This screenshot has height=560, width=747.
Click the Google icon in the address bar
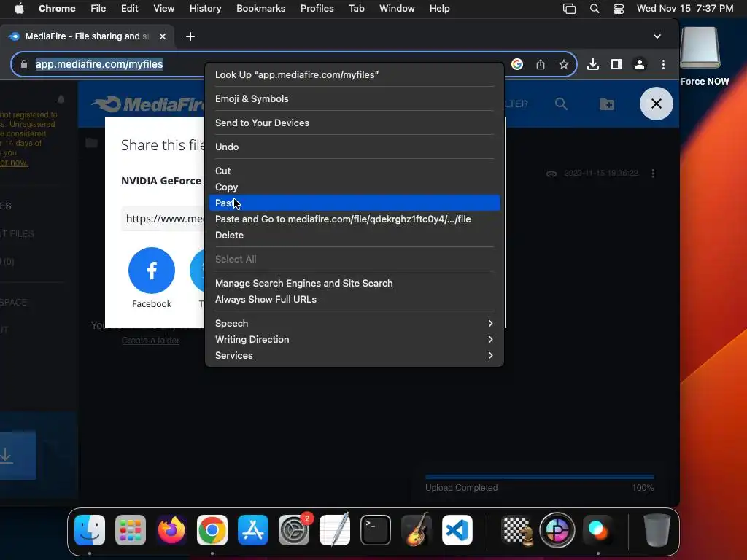(517, 64)
